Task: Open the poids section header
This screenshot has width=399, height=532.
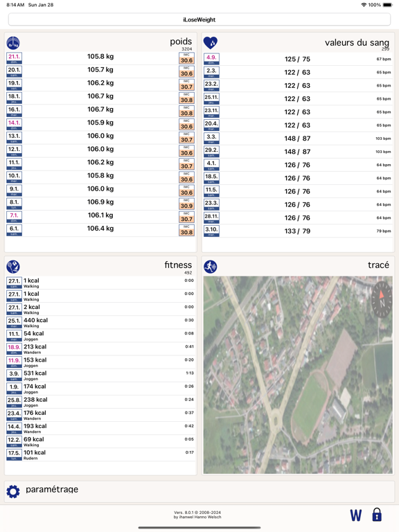Action: point(181,42)
